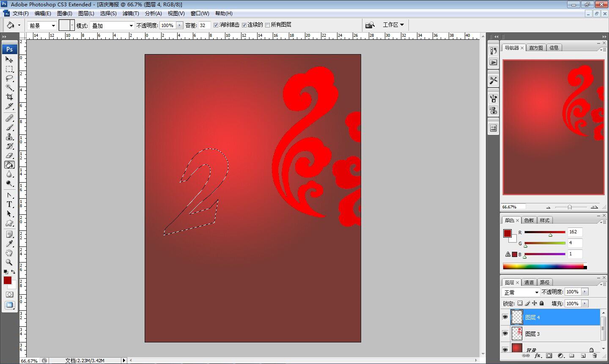The width and height of the screenshot is (609, 364).
Task: Select the Brush tool
Action: click(9, 127)
